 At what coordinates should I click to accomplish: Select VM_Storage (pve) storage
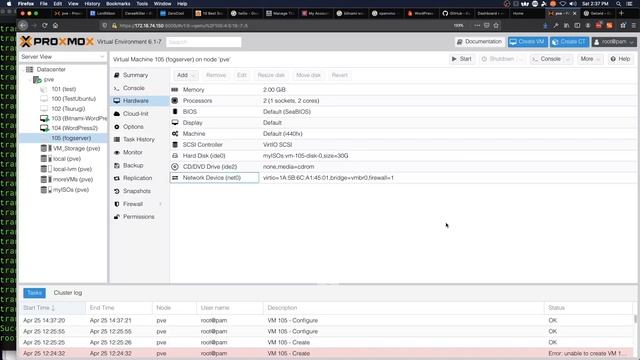[76, 149]
